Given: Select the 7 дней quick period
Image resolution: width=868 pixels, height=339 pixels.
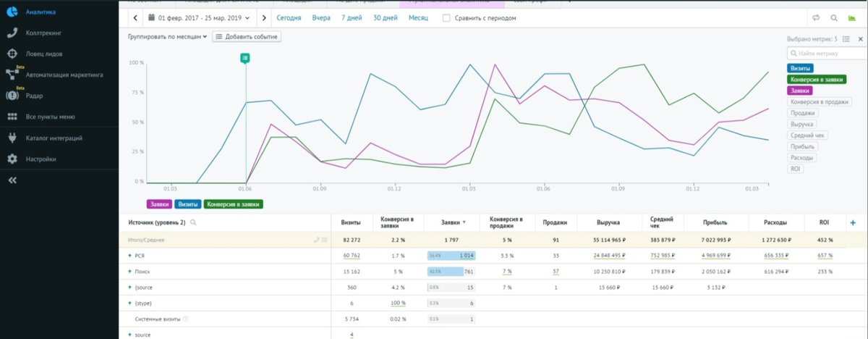Looking at the screenshot, I should [352, 17].
